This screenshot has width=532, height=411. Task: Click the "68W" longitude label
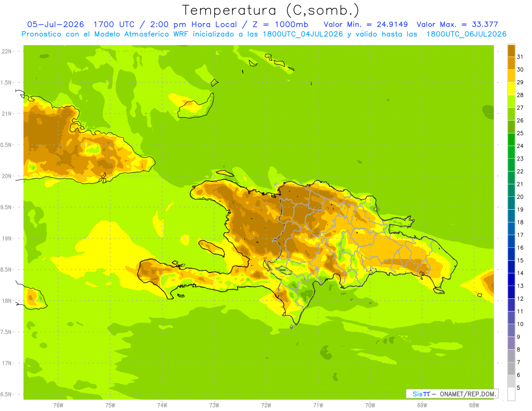(x=474, y=405)
